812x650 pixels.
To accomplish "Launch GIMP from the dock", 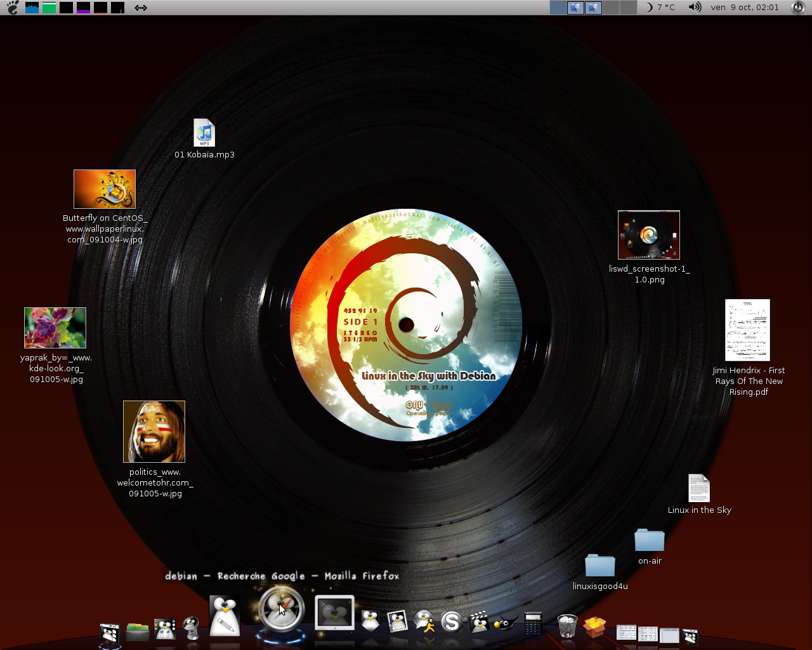I will [x=505, y=623].
